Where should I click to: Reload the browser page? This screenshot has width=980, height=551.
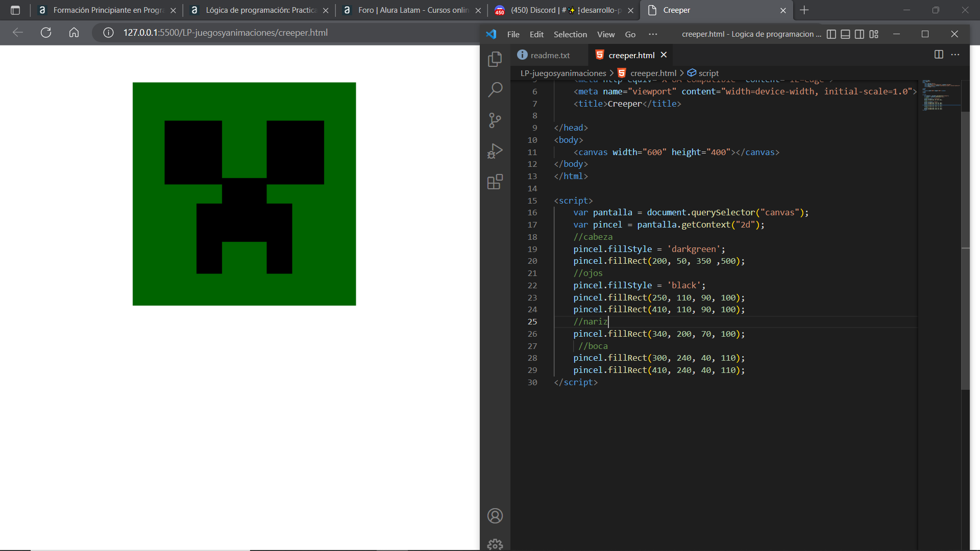46,33
